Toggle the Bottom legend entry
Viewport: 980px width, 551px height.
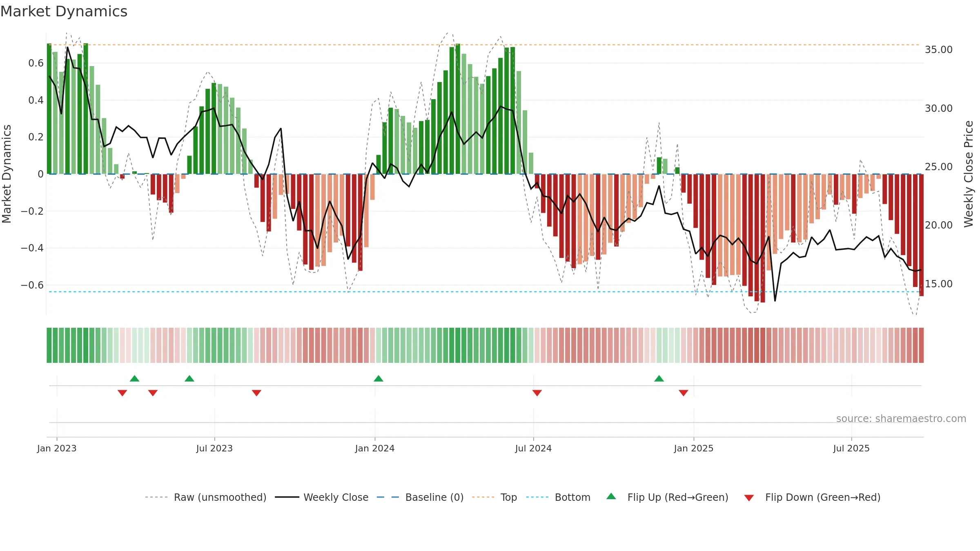[x=558, y=497]
